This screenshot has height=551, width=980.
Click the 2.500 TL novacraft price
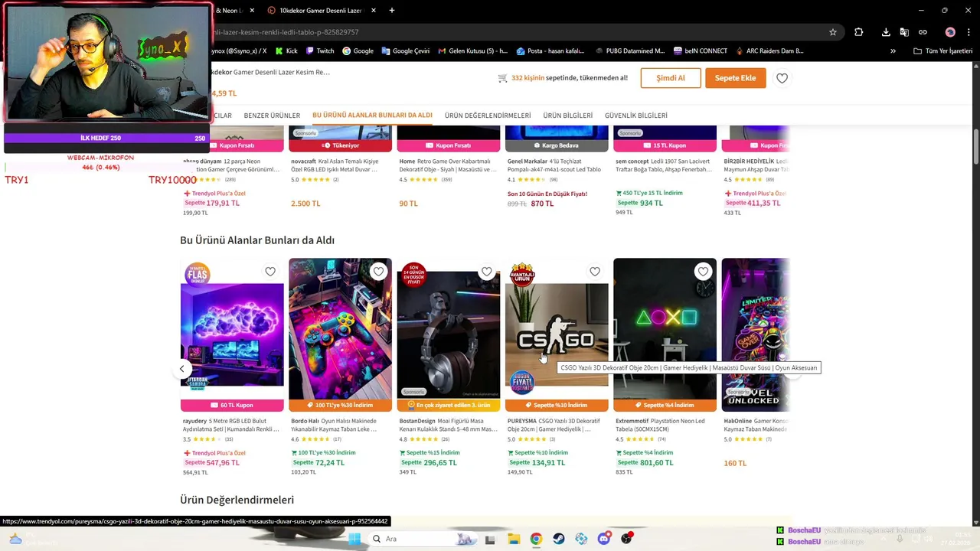click(x=305, y=204)
